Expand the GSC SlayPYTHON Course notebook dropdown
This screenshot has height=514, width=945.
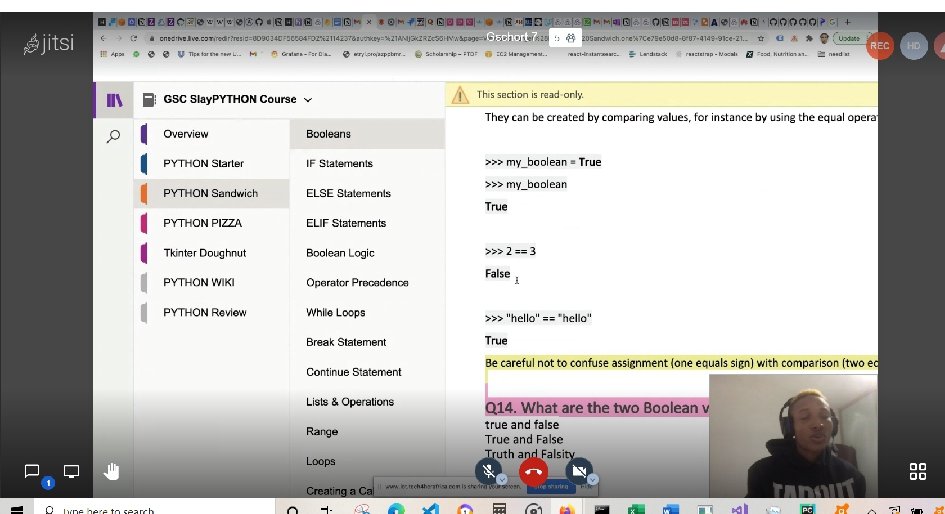click(x=308, y=100)
